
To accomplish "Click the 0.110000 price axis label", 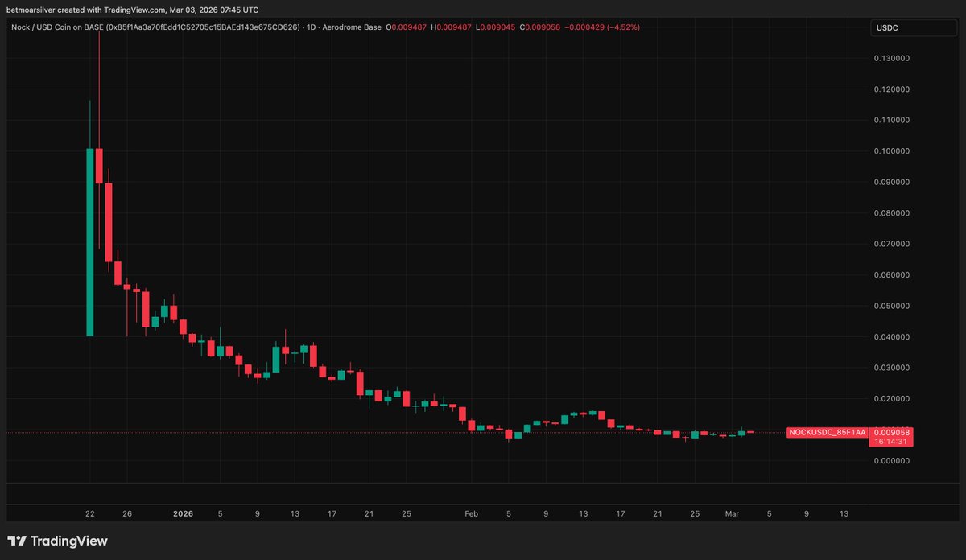I will tap(890, 120).
